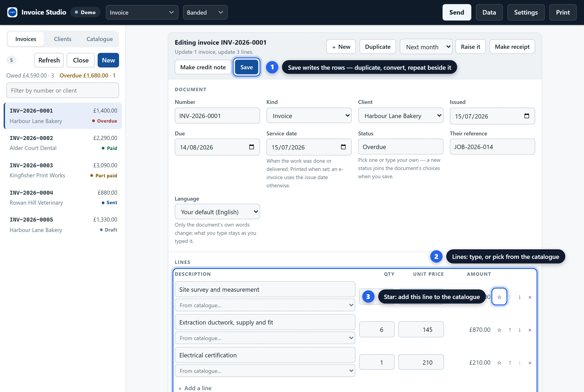Switch to the Invoices tab
Image resolution: width=584 pixels, height=392 pixels.
(x=26, y=39)
